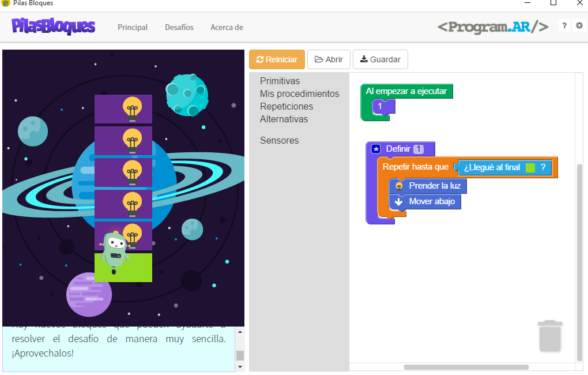This screenshot has width=588, height=375.
Task: Click the PilasBloques logo
Action: coord(53,27)
